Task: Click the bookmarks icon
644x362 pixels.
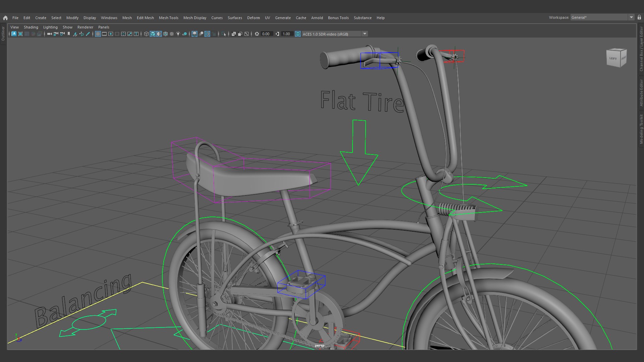Action: pyautogui.click(x=68, y=34)
